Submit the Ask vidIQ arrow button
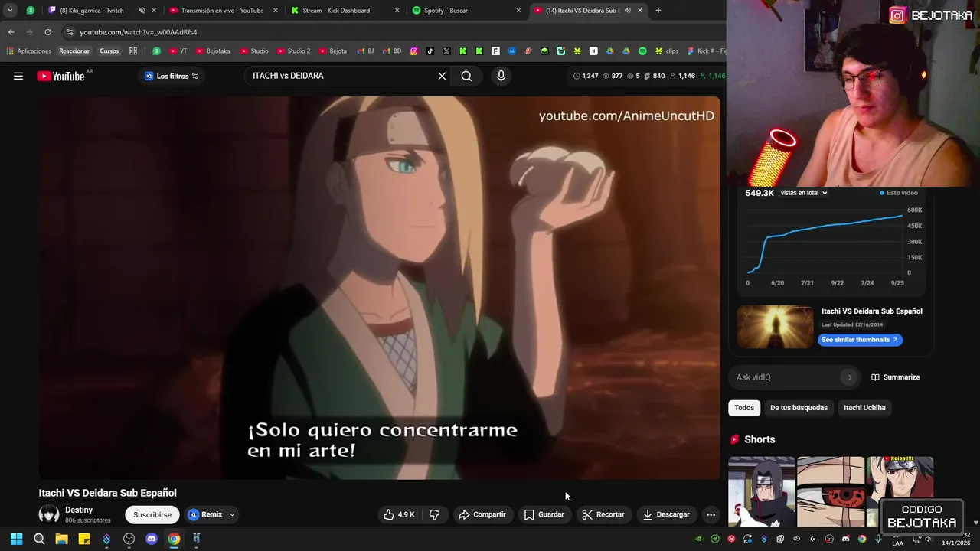 click(x=849, y=377)
